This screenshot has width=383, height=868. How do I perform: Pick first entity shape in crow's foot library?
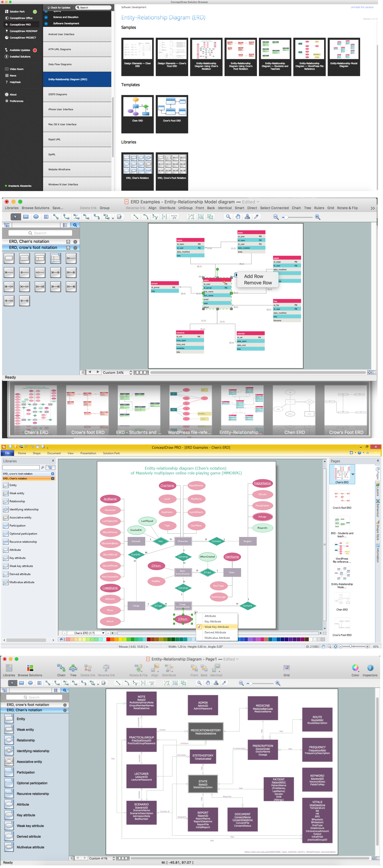pos(9,258)
